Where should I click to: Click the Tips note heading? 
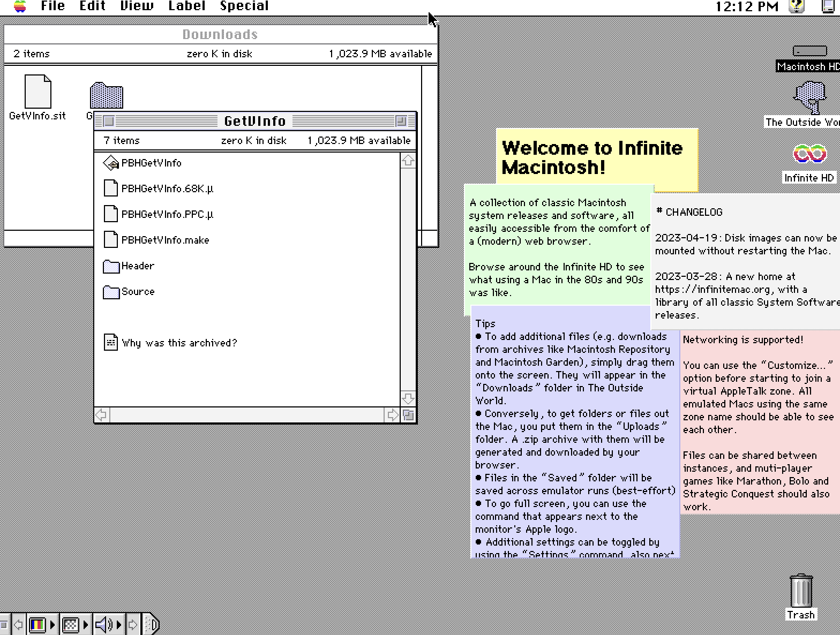pos(485,323)
